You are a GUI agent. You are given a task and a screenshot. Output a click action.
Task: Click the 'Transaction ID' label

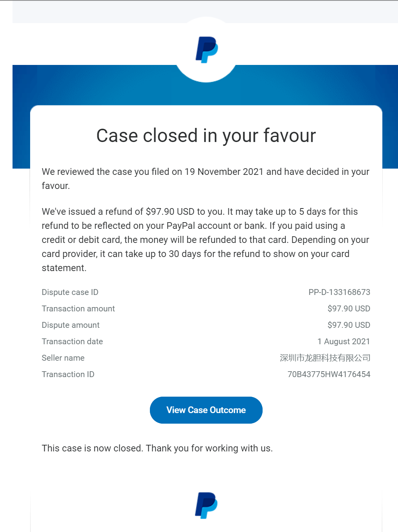(68, 374)
